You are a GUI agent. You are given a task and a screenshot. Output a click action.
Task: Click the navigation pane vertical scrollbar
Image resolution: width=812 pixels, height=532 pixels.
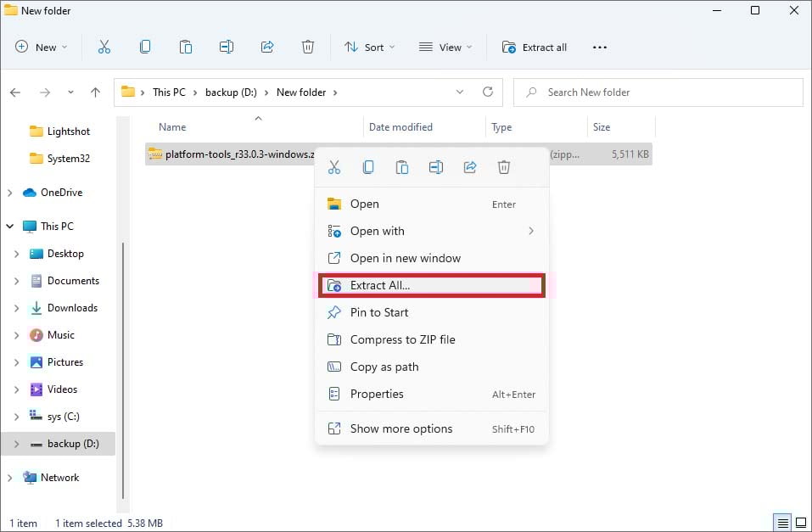tap(123, 371)
